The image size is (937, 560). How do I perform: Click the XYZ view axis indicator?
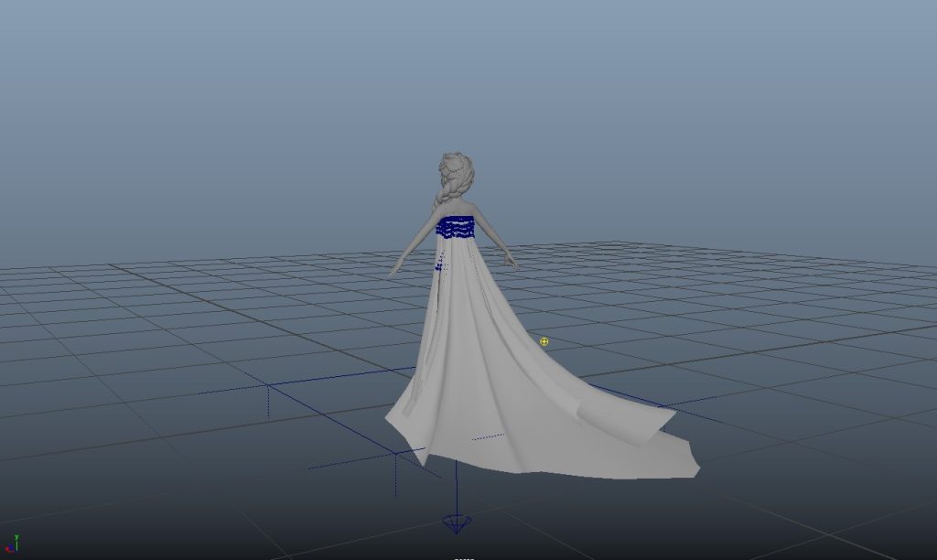[x=12, y=544]
